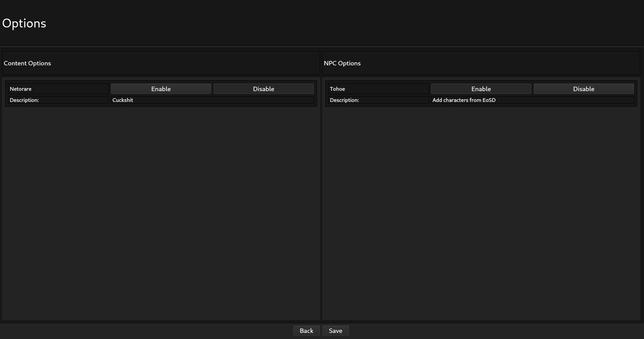Image resolution: width=644 pixels, height=339 pixels.
Task: Disable the Tohoe NPC option
Action: point(583,89)
